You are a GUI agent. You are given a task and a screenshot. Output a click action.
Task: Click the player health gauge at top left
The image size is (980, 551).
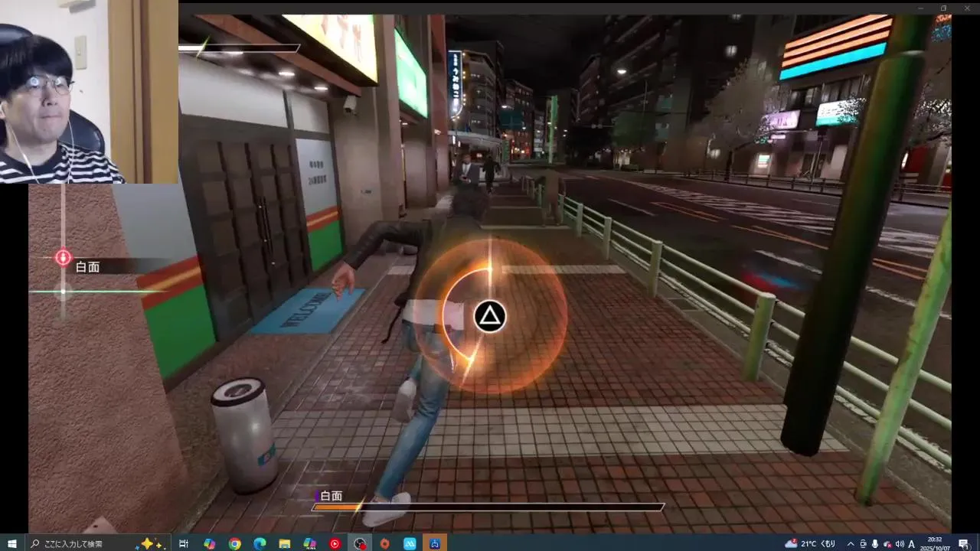240,48
